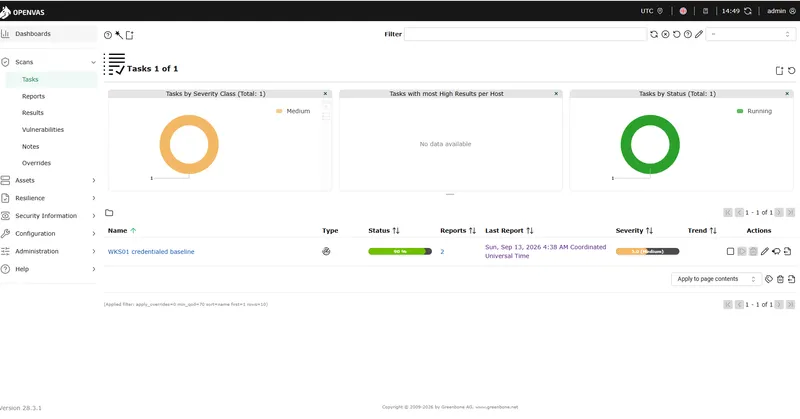Expand the Assets menu
Screen dimensions: 800x419
(x=48, y=180)
